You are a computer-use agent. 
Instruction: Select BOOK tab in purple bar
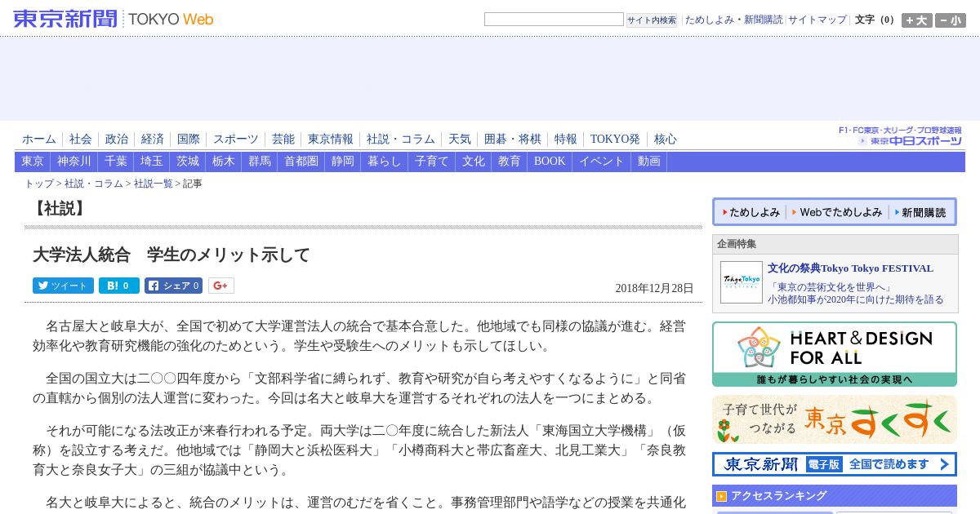point(550,162)
